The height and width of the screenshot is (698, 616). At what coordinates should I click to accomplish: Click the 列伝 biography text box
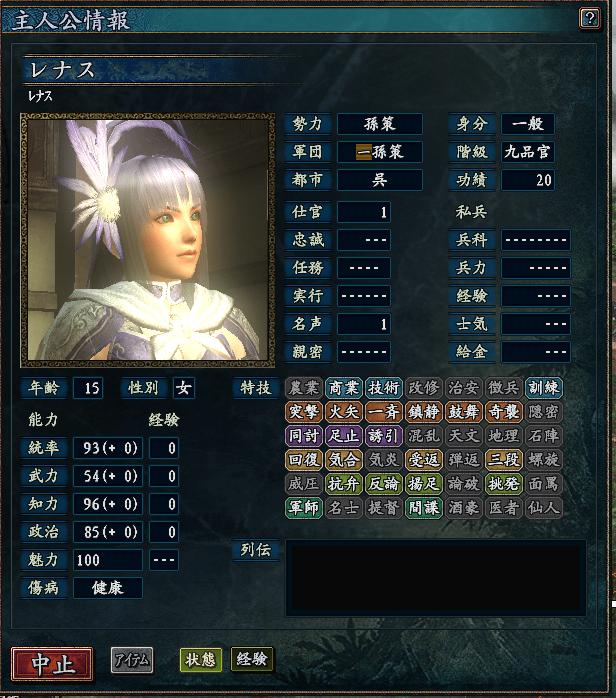pyautogui.click(x=436, y=578)
